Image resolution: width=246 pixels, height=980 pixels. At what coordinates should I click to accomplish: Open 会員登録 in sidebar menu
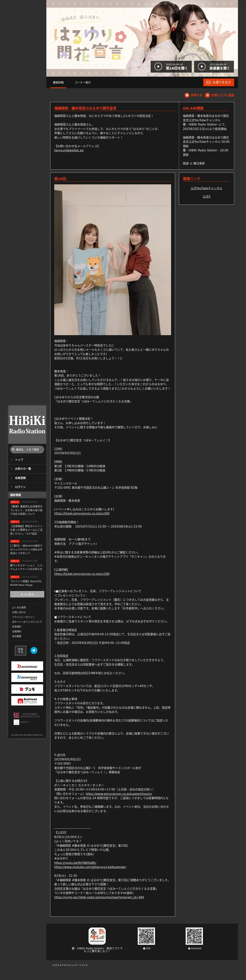[x=27, y=478]
